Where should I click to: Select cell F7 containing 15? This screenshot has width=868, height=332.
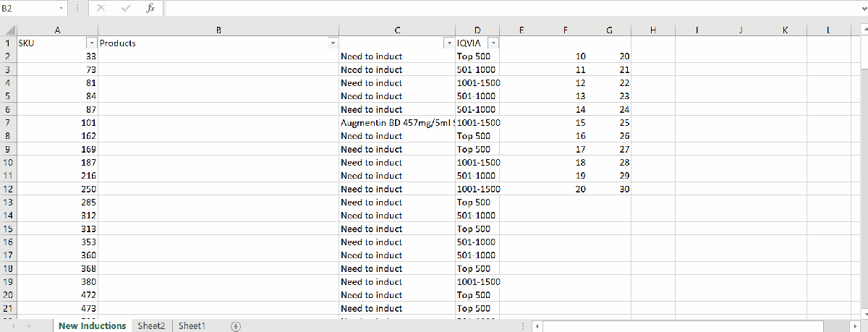click(566, 122)
